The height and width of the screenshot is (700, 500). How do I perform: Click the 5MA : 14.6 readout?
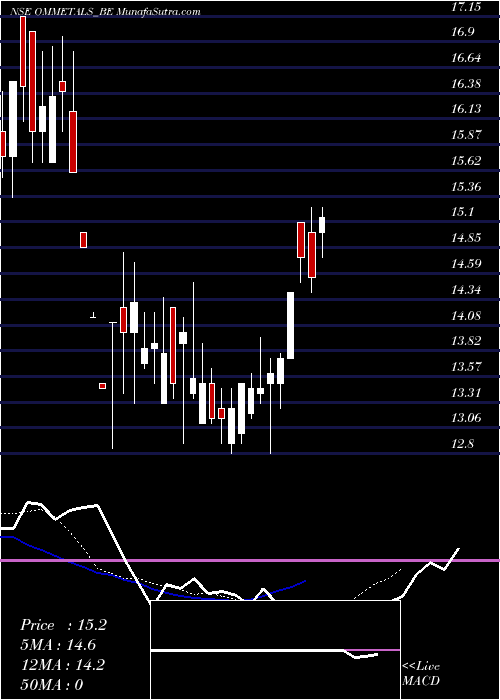click(x=58, y=645)
